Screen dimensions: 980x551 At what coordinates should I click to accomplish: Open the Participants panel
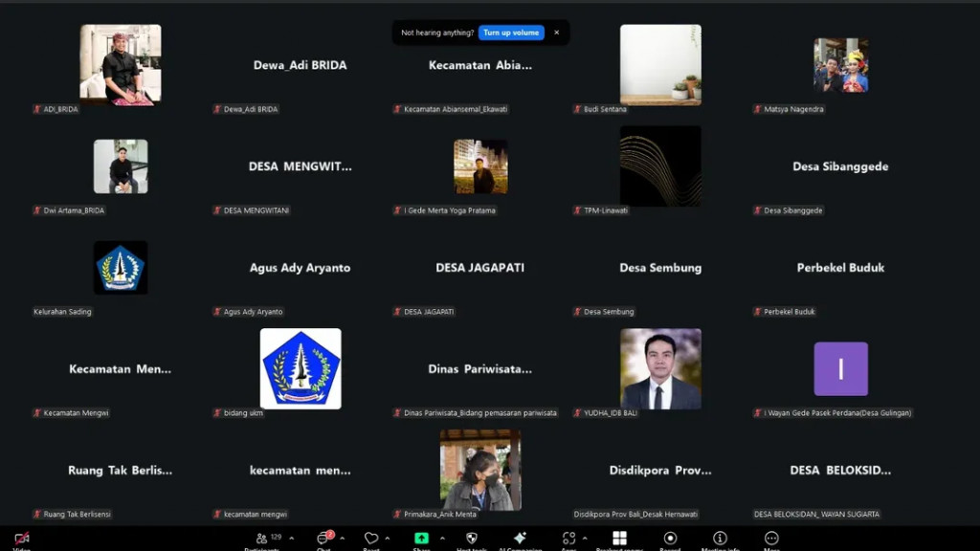click(261, 540)
